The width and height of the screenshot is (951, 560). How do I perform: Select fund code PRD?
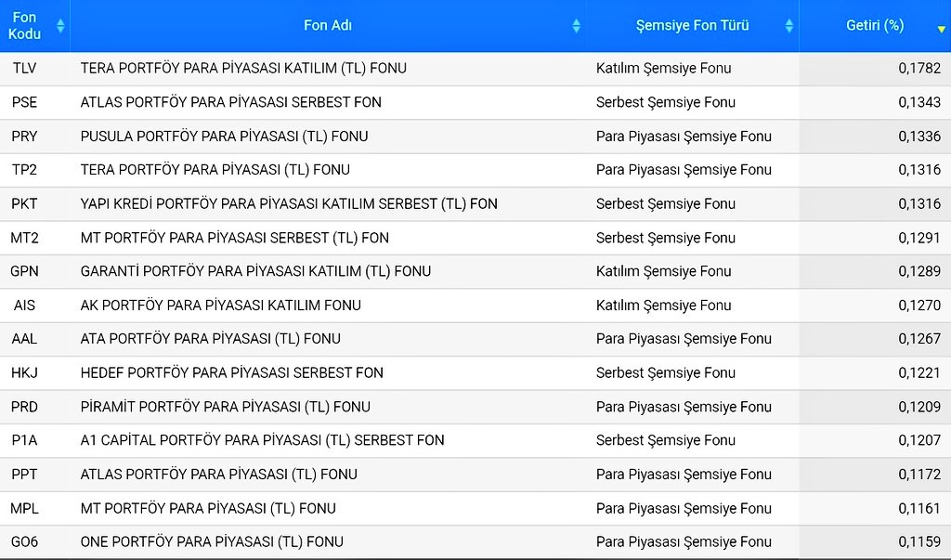[x=24, y=407]
